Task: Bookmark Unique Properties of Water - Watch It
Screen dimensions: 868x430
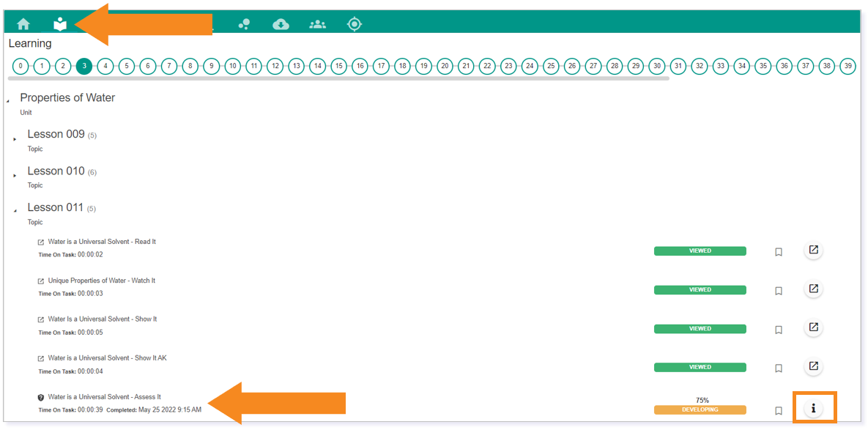Action: (779, 291)
